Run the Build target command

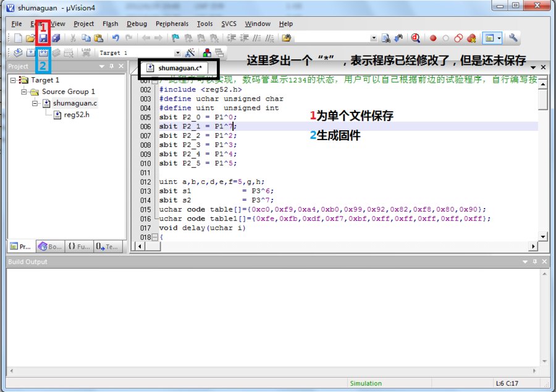[30, 52]
